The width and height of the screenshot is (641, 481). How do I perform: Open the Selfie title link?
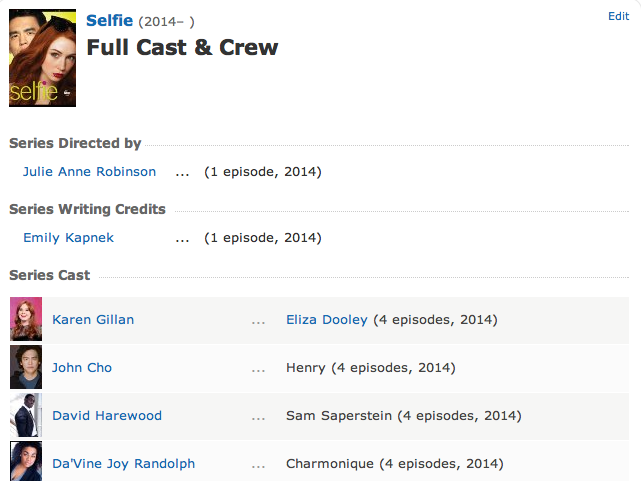[110, 20]
